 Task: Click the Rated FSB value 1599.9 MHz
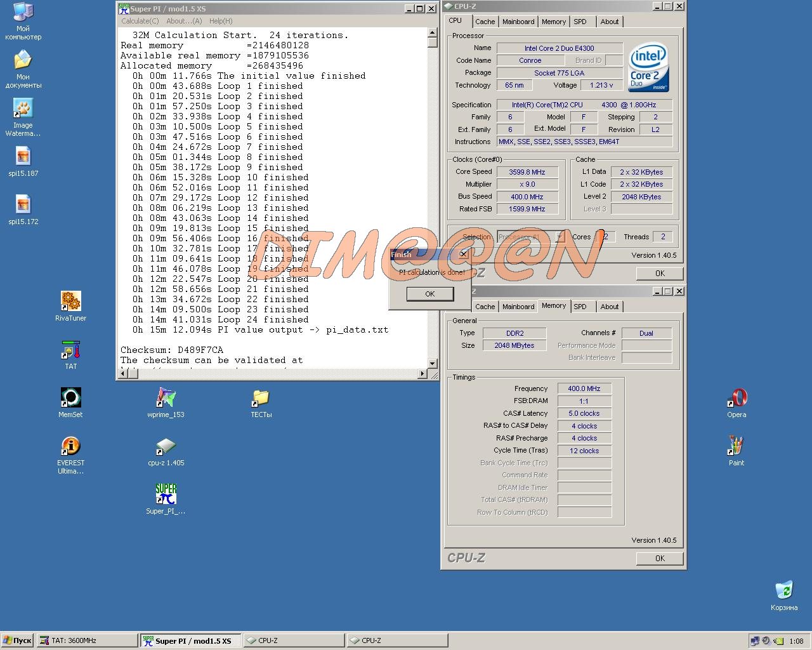(528, 209)
